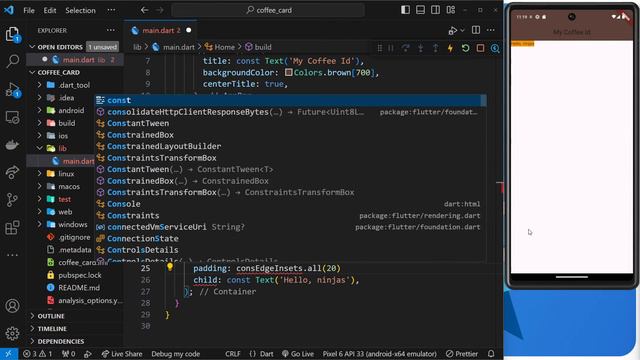Click the debug Step Over button
640x360 pixels.
pyautogui.click(x=405, y=48)
